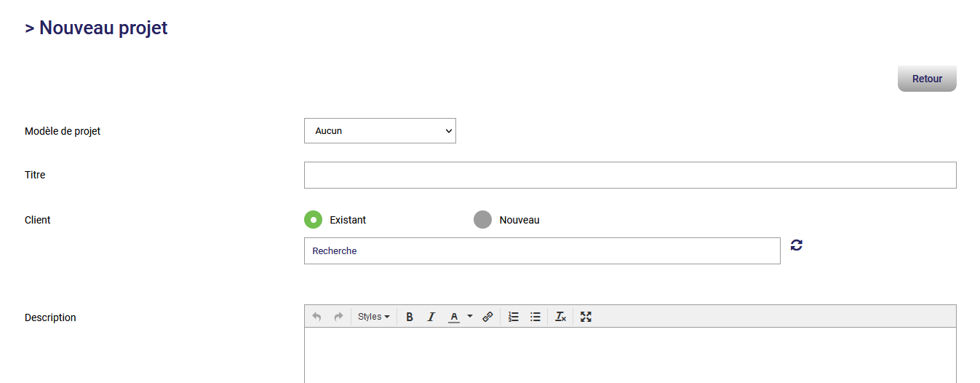
Task: Click into the Titre text field
Action: coord(629,175)
